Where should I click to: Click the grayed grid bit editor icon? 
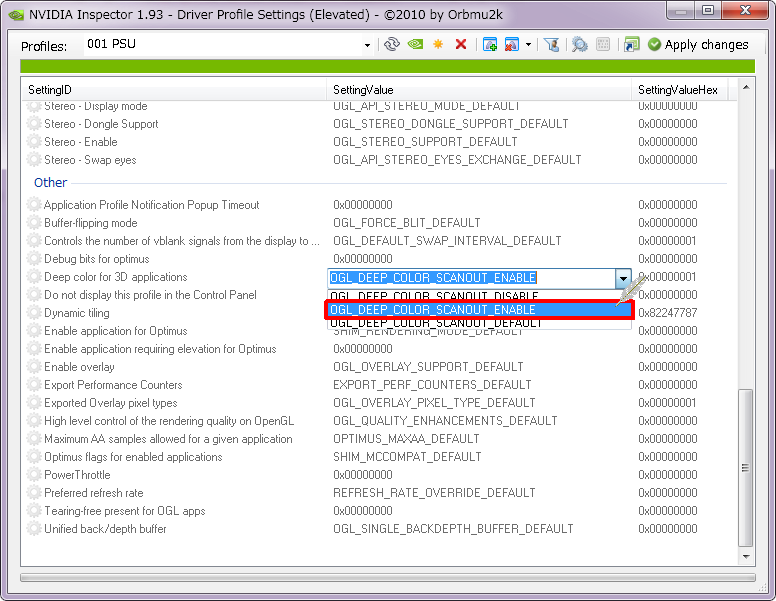coord(603,45)
